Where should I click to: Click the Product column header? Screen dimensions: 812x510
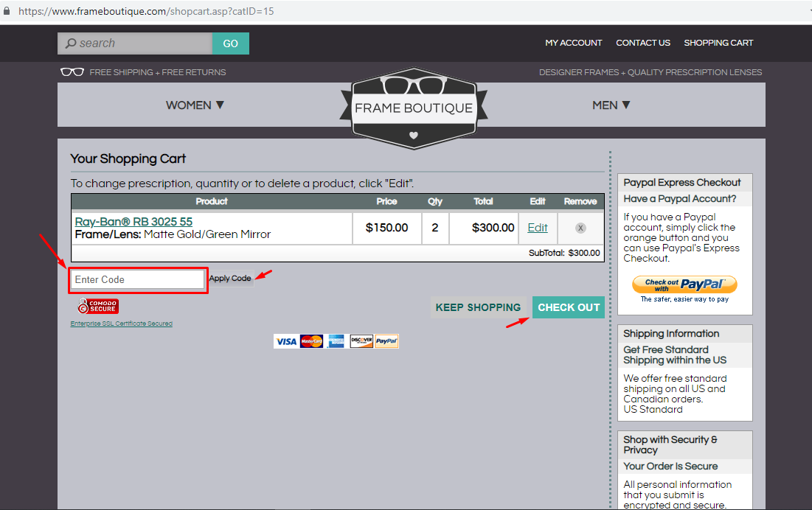coord(211,201)
